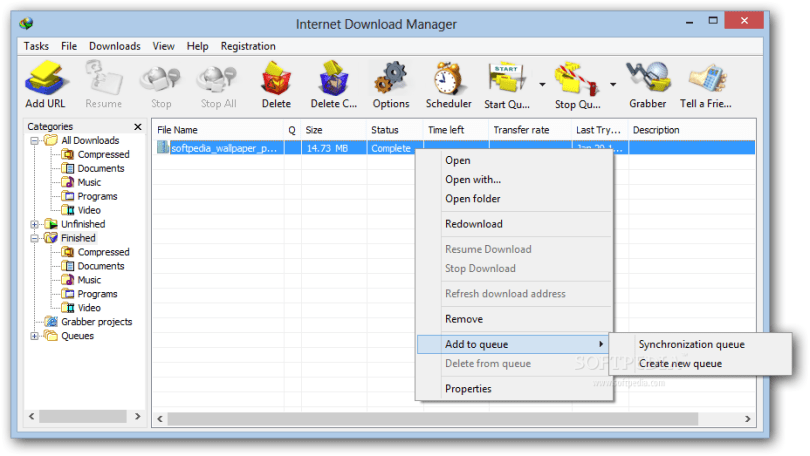
Task: Open the Scheduler clock icon
Action: coord(448,78)
